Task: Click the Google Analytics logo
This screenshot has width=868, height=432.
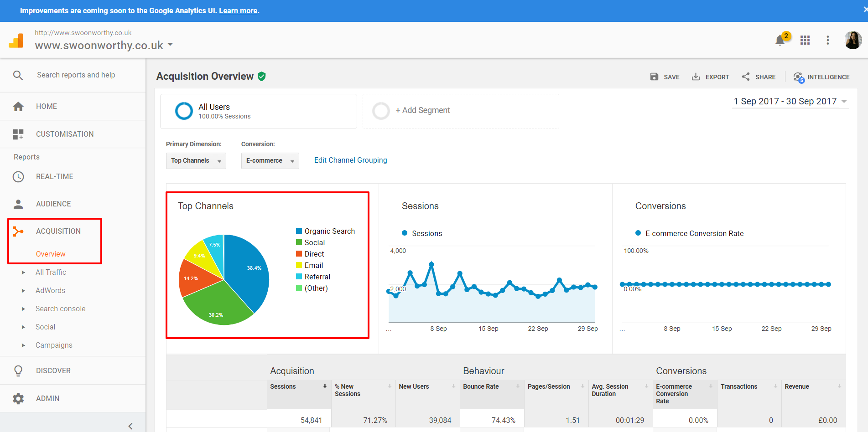Action: click(x=16, y=41)
